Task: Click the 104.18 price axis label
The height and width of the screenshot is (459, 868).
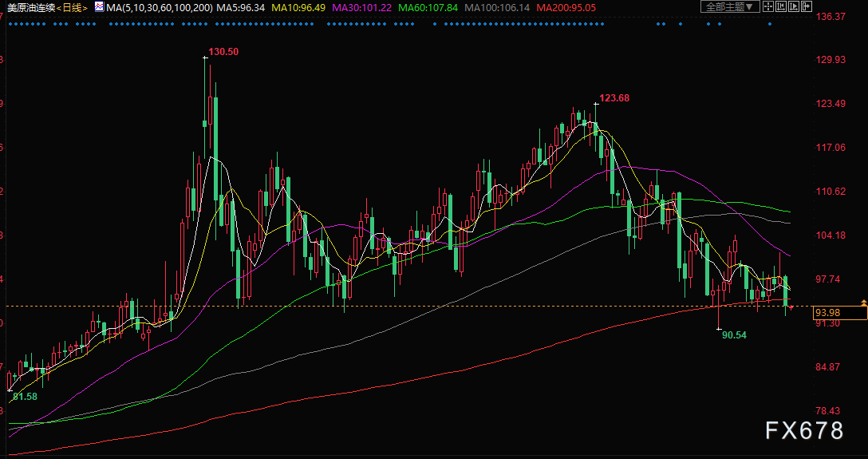Action: 831,235
